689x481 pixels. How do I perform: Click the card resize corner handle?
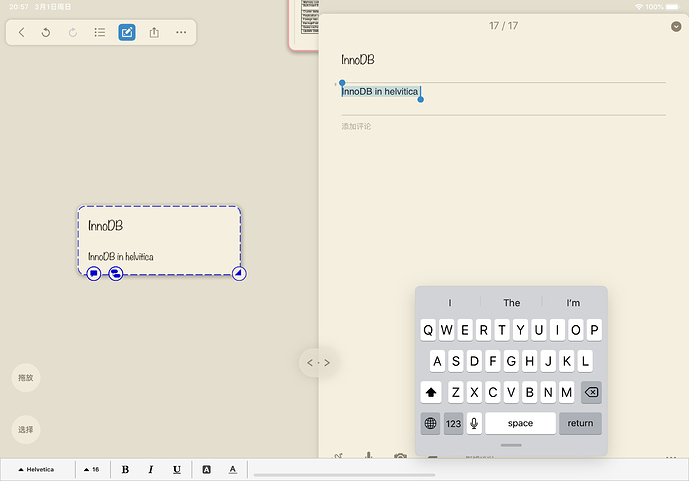pyautogui.click(x=239, y=274)
